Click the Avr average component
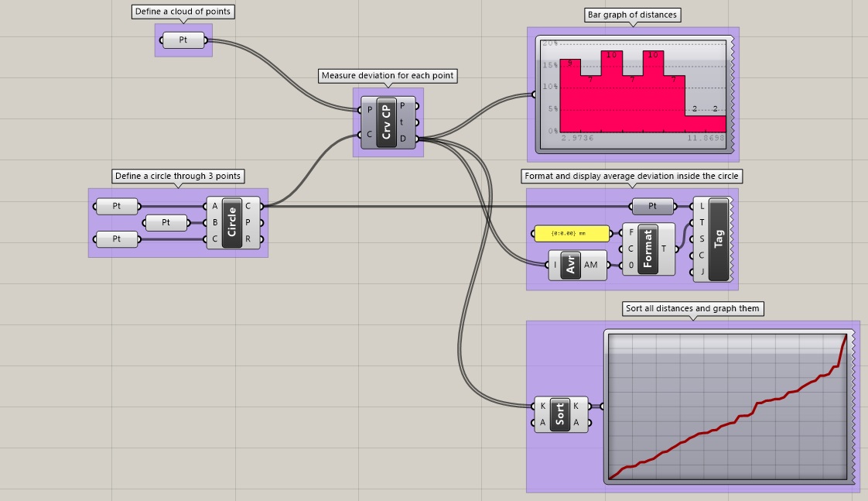This screenshot has height=501, width=868. [572, 265]
